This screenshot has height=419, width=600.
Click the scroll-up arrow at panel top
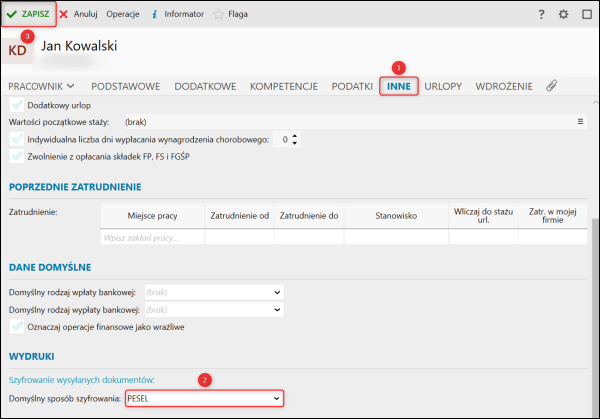point(595,102)
